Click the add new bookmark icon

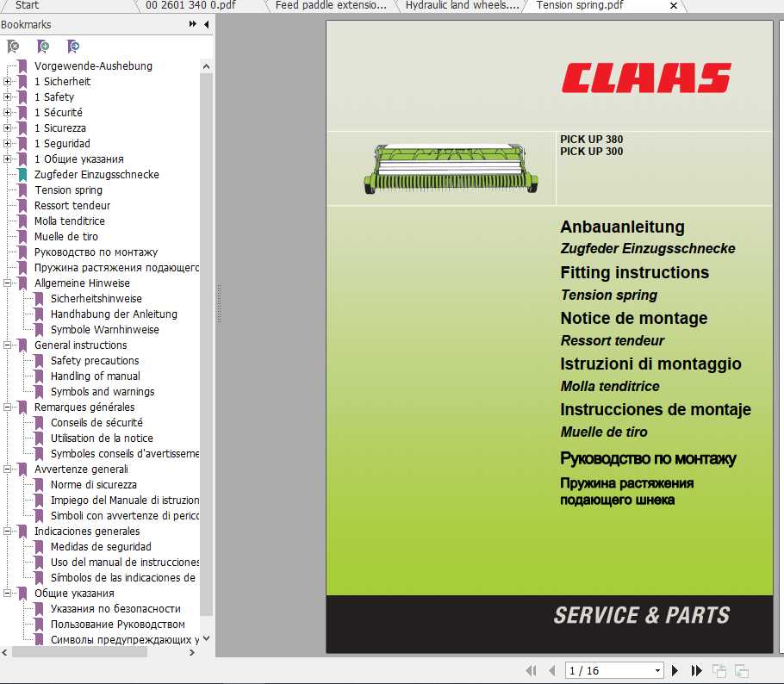[43, 46]
